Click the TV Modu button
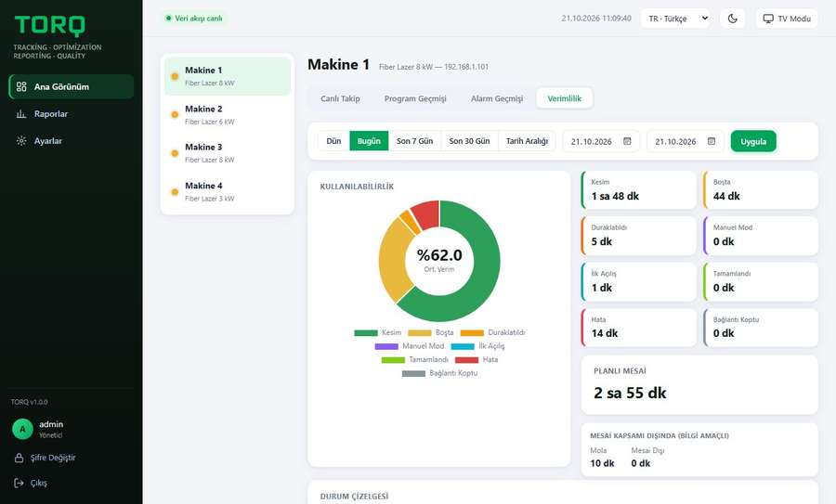836x504 pixels. coord(787,19)
